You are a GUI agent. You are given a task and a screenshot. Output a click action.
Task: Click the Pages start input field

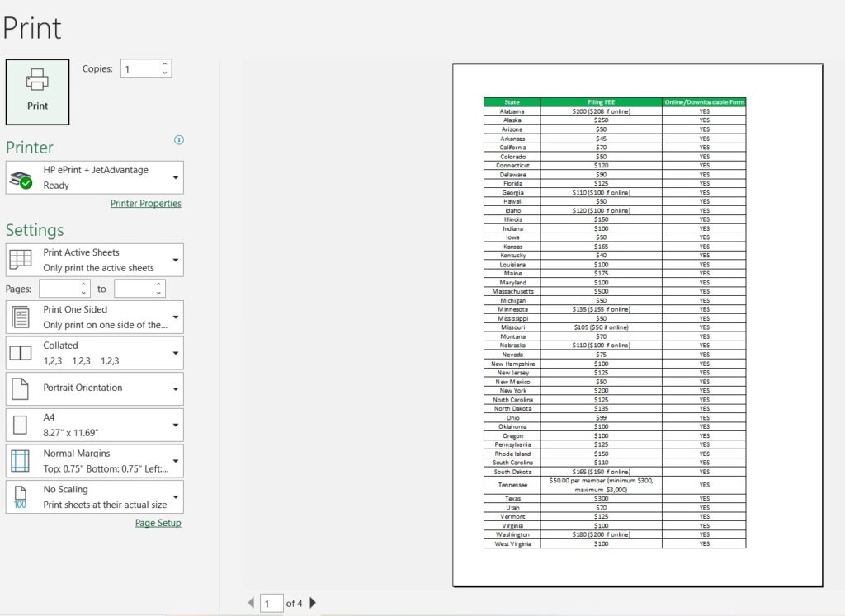coord(58,289)
